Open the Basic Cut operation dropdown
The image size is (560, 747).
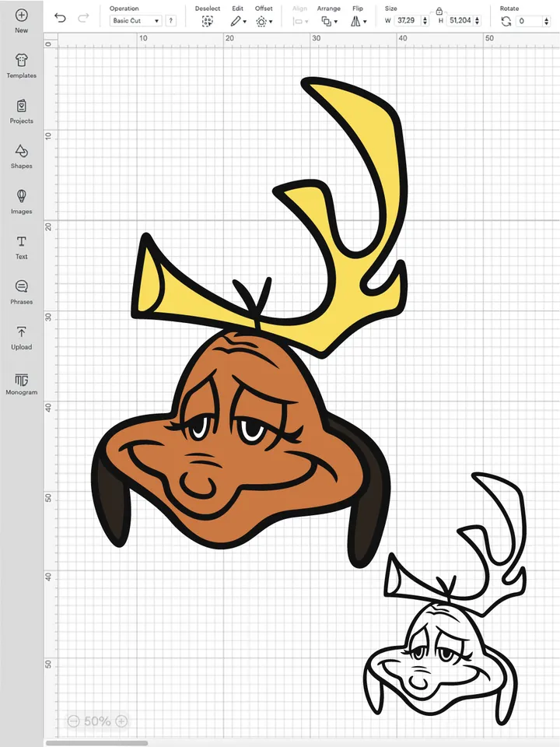pyautogui.click(x=135, y=21)
